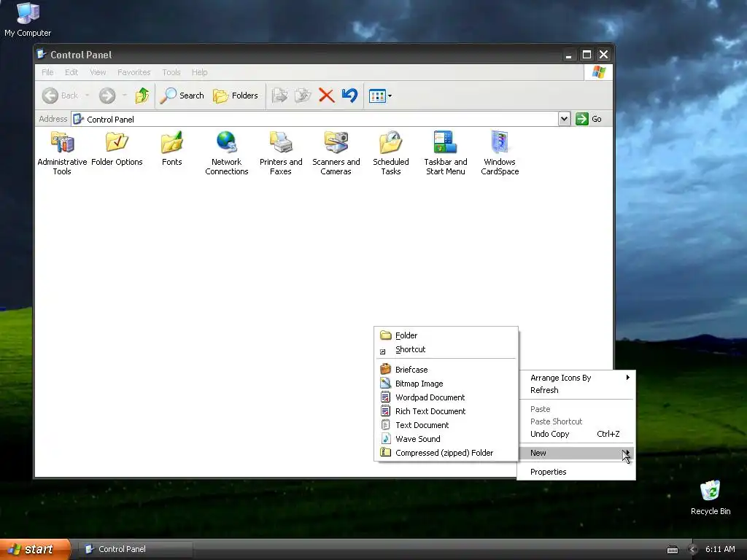Click the Windows flag logo

pyautogui.click(x=598, y=72)
